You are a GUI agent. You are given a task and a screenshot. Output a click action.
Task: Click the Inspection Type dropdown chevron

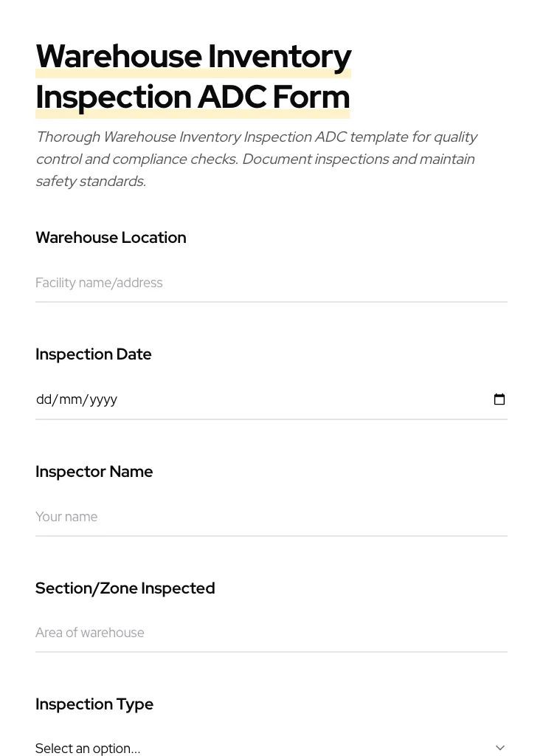pos(500,747)
